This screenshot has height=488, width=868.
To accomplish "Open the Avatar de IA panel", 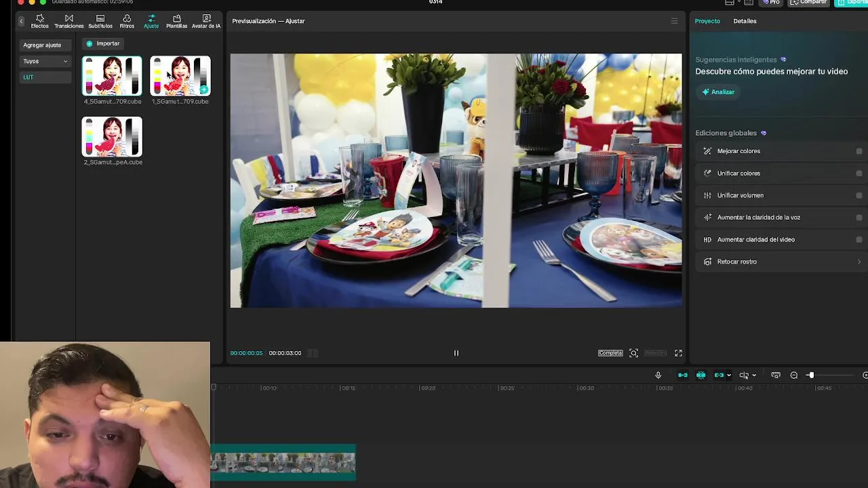I will click(x=206, y=21).
